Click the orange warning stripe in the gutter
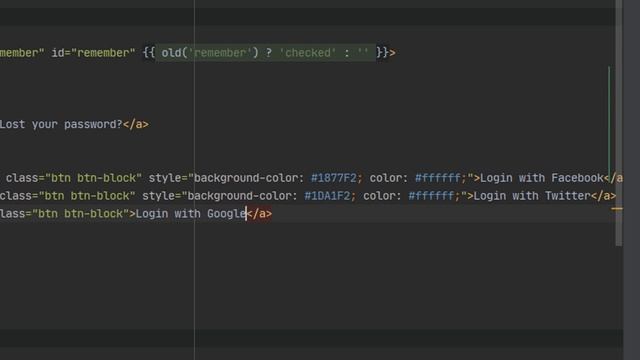 [617, 209]
